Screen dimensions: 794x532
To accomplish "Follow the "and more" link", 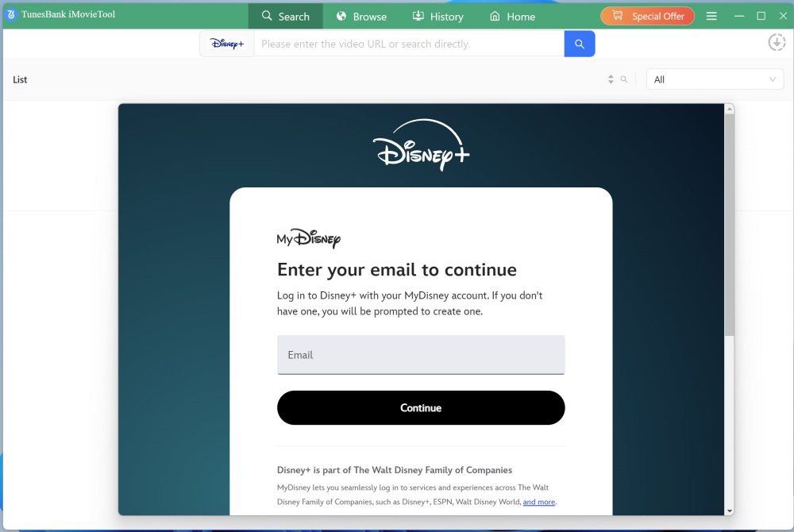I will [539, 502].
